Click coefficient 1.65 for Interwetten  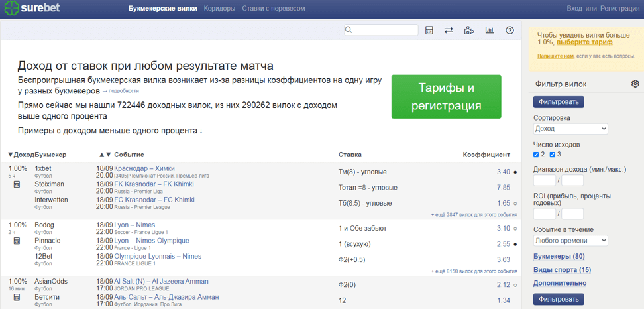pos(503,203)
